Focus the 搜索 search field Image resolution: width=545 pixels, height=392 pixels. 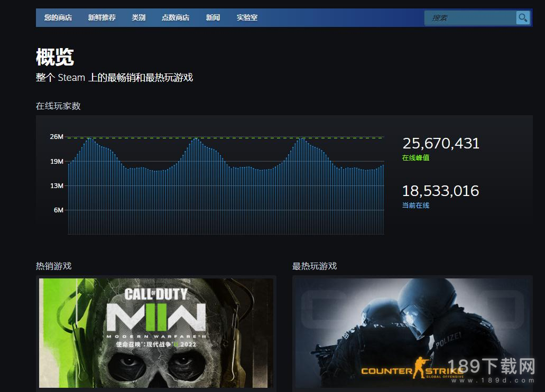(x=470, y=18)
